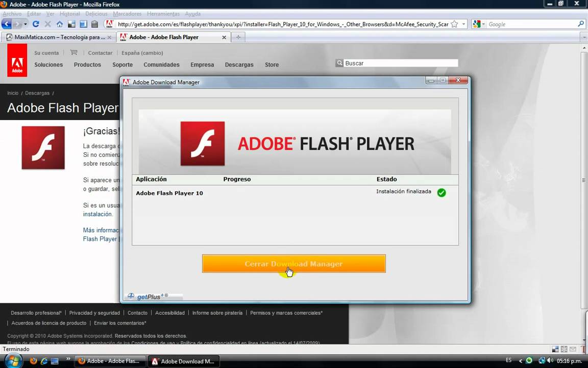588x368 pixels.
Task: Click the Inicio breadcrumb link
Action: 12,93
